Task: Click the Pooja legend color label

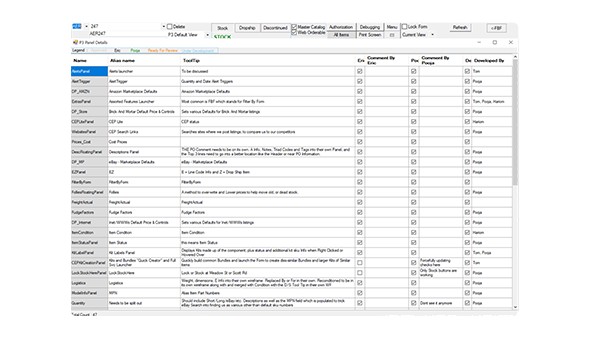Action: click(135, 50)
